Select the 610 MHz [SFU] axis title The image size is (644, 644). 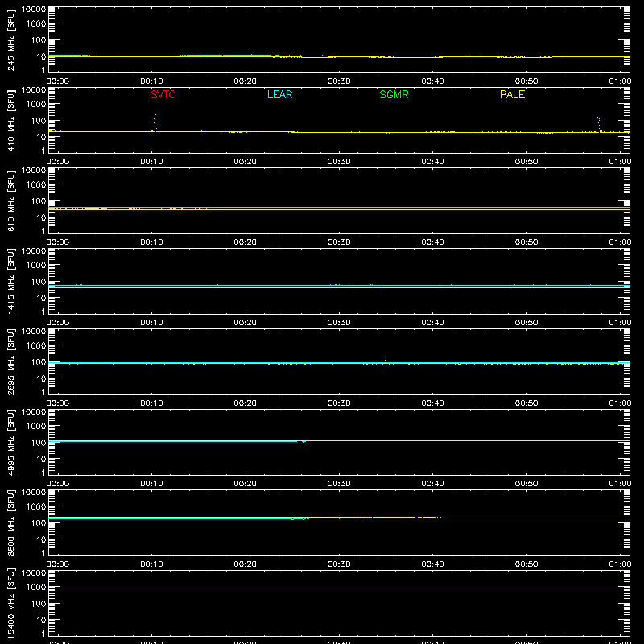click(x=11, y=200)
